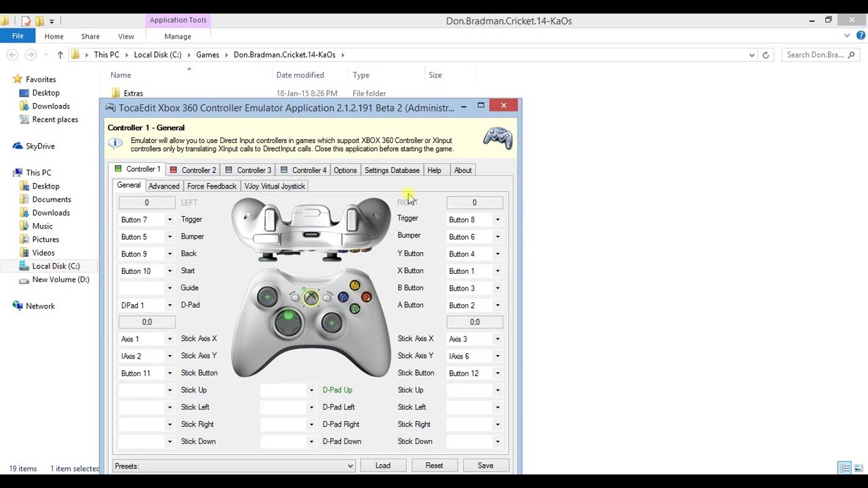Open D-Pad Up mapping dropdown
The height and width of the screenshot is (488, 868).
[x=311, y=390]
